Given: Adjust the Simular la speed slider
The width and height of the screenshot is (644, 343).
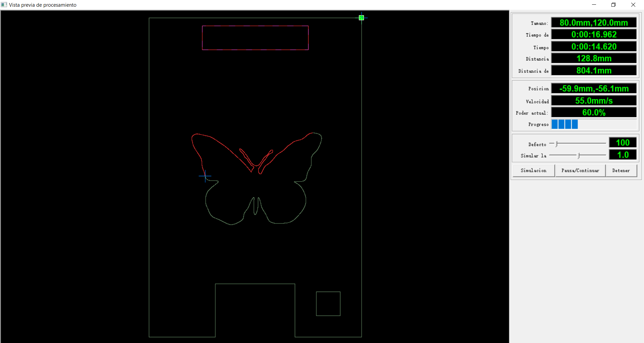Looking at the screenshot, I should tap(579, 155).
